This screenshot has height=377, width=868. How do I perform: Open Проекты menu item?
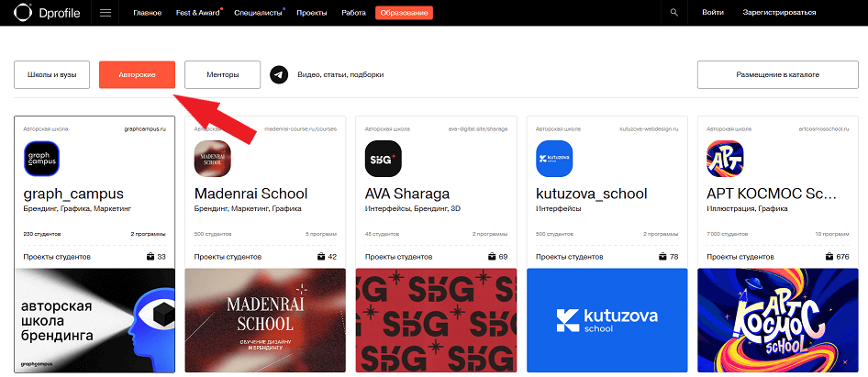(x=312, y=13)
